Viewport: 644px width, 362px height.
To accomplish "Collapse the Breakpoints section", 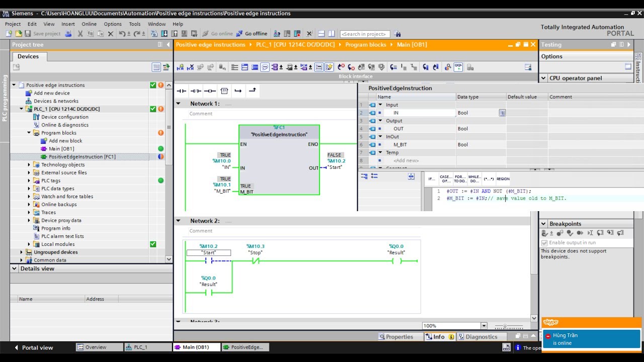I will 543,224.
